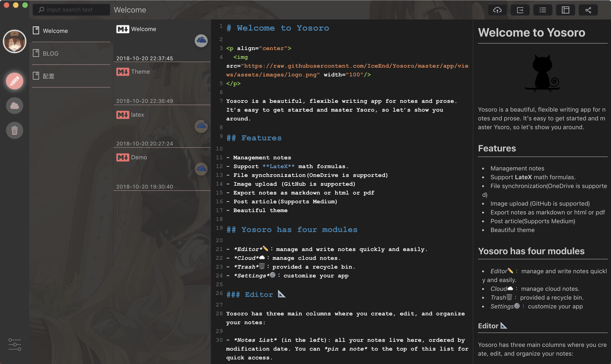Click the Features heading in the editor
Viewport: 611px width, 364px height.
pos(261,138)
